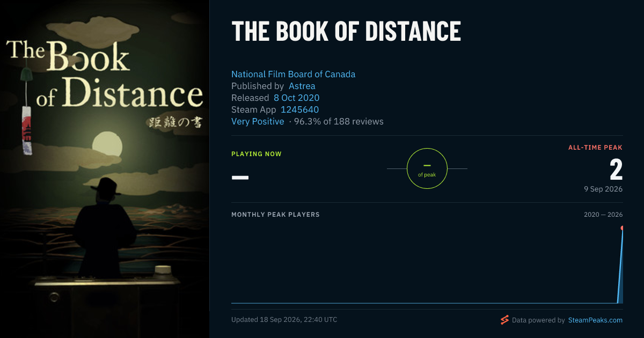The height and width of the screenshot is (338, 644).
Task: Click the updated timestamp text
Action: tap(284, 320)
